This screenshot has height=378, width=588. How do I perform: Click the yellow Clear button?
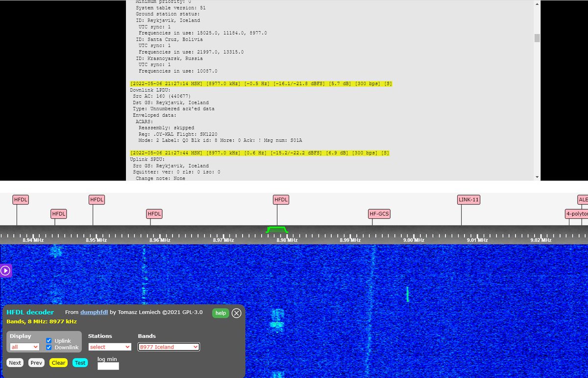tap(58, 363)
